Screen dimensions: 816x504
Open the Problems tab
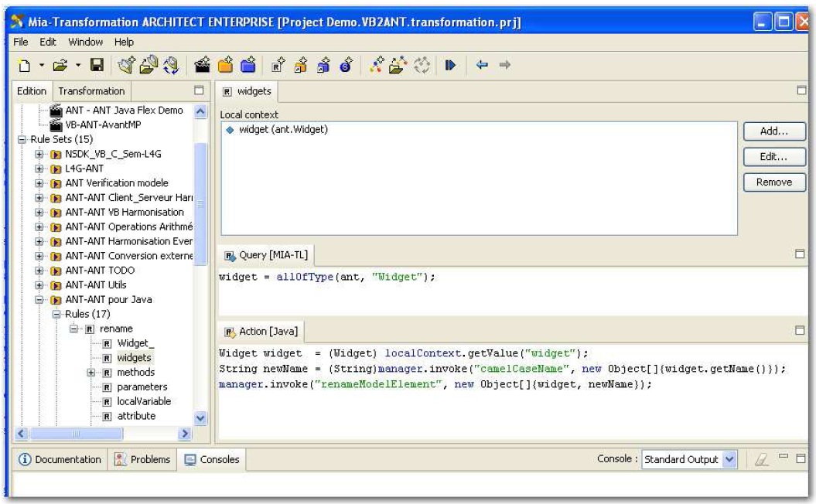(142, 459)
